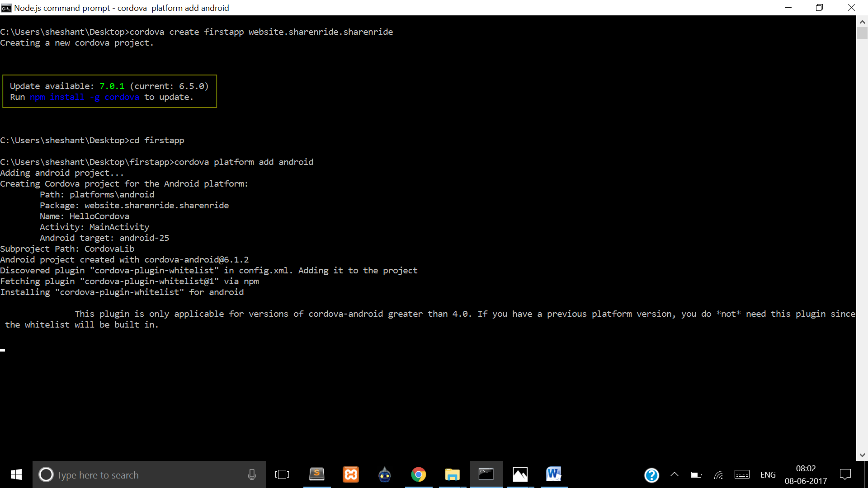Open the touch keyboard icon
The image size is (868, 488).
(742, 474)
